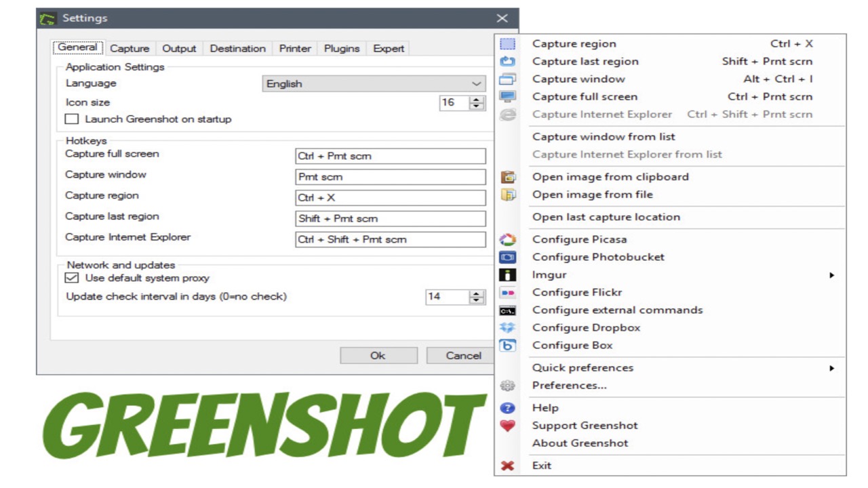Uncheck Use default system proxy
This screenshot has height=488, width=868.
(72, 278)
